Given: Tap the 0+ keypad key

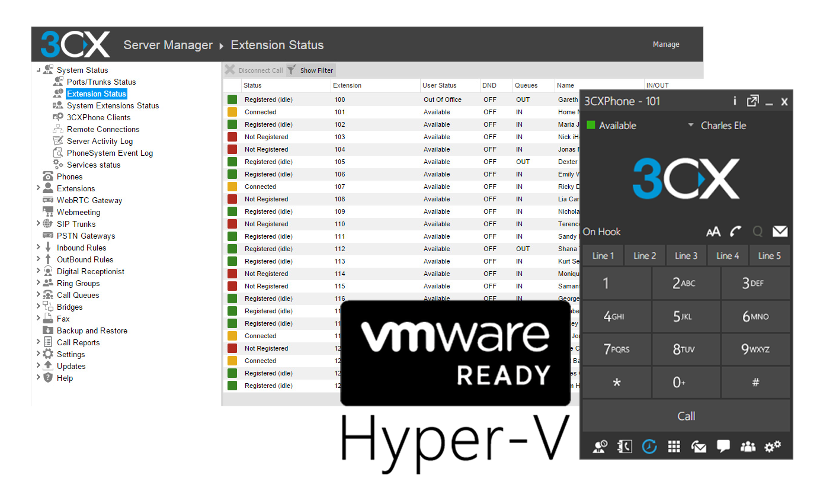Looking at the screenshot, I should (686, 383).
